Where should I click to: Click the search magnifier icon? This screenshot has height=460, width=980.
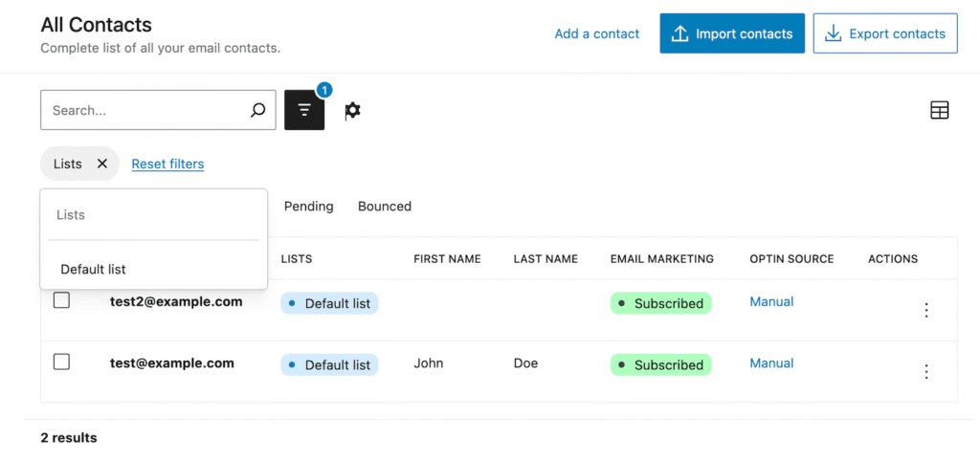pyautogui.click(x=257, y=110)
